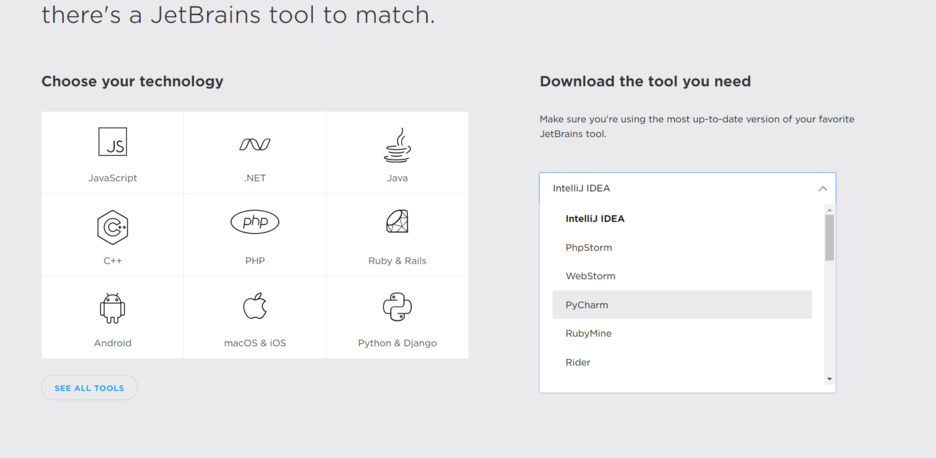936x458 pixels.
Task: Click the macOS & iOS label
Action: (x=255, y=343)
